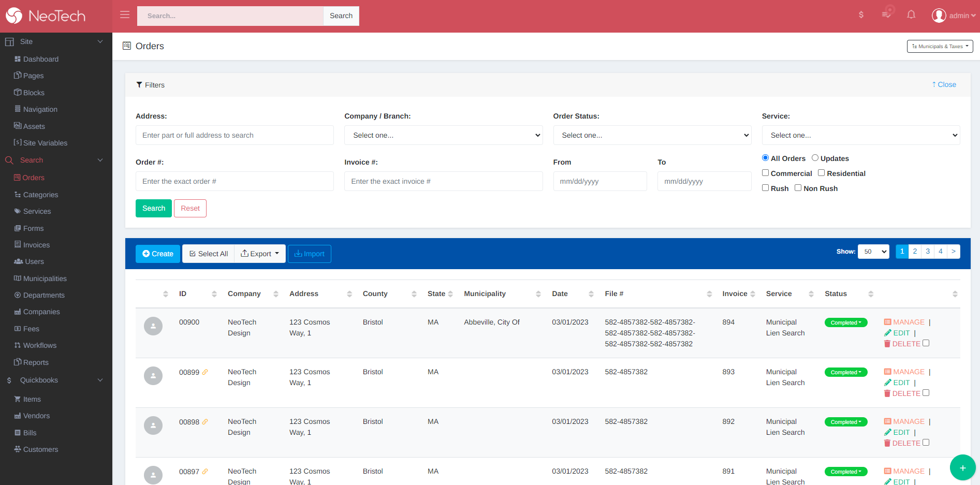Screen dimensions: 980x485
Task: Sort table by County column arrows
Action: [x=414, y=294]
